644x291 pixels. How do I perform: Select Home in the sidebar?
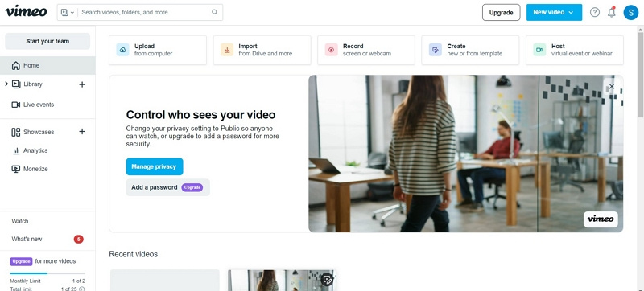pyautogui.click(x=47, y=66)
